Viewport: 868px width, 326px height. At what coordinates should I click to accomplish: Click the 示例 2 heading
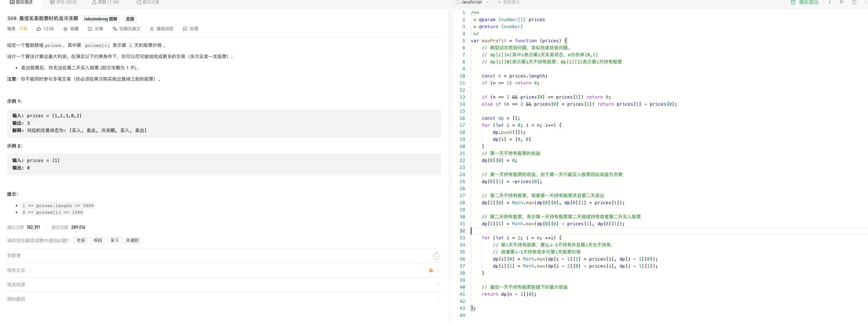(14, 146)
